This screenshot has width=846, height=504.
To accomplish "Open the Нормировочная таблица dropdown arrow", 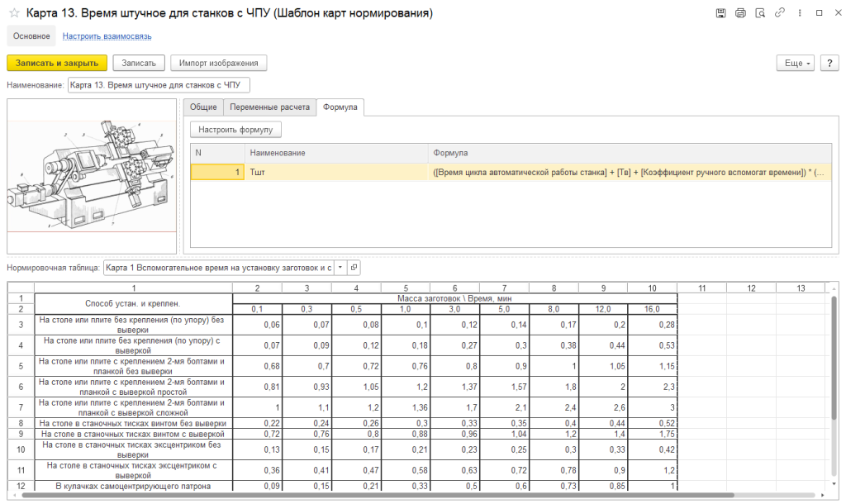I will [x=340, y=268].
